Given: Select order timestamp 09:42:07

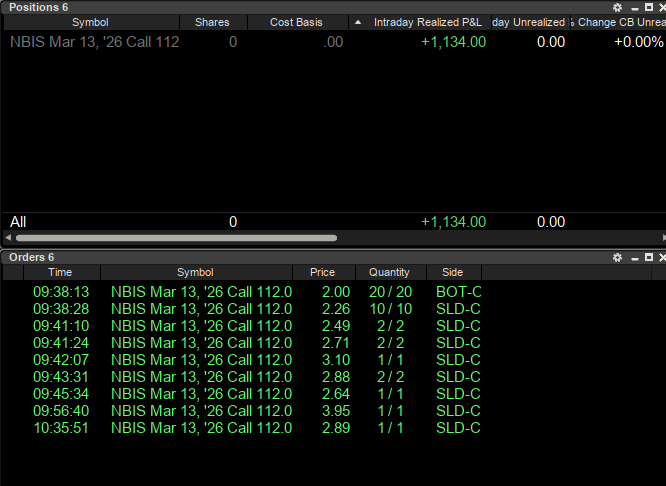Looking at the screenshot, I should pos(61,360).
